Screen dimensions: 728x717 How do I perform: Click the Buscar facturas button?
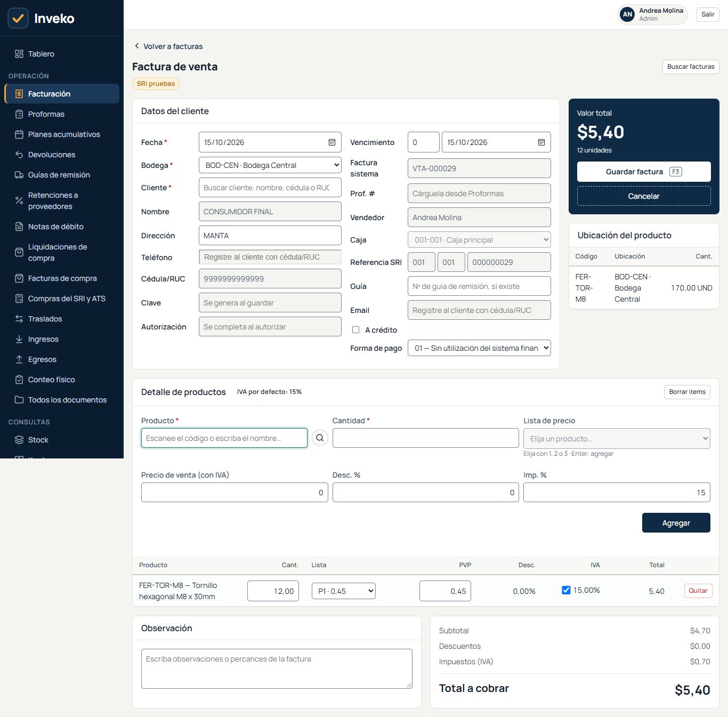tap(691, 67)
